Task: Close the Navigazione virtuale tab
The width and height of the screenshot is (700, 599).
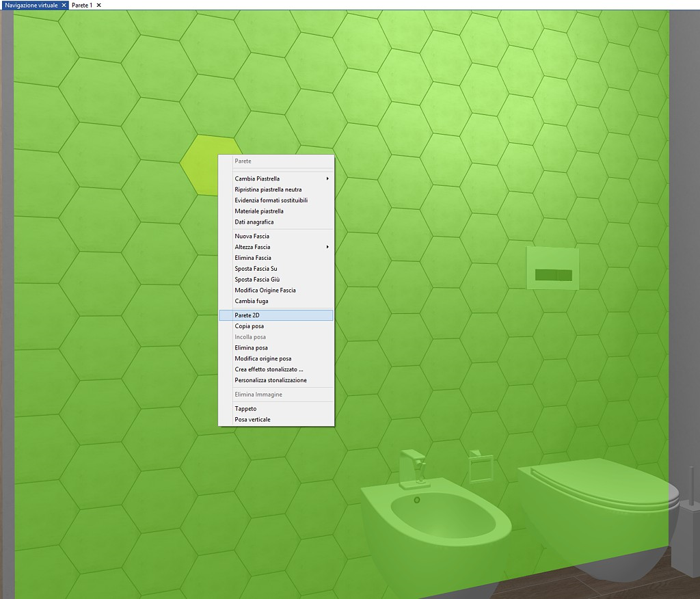Action: point(64,5)
